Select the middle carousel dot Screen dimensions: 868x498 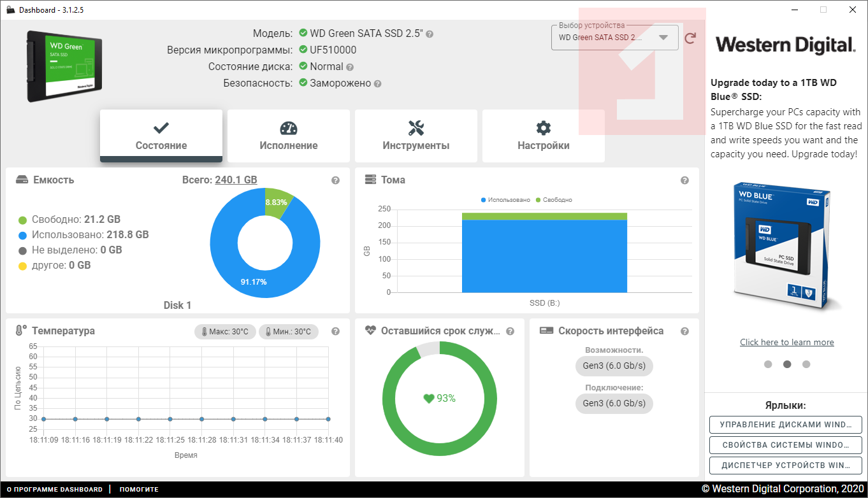[787, 364]
